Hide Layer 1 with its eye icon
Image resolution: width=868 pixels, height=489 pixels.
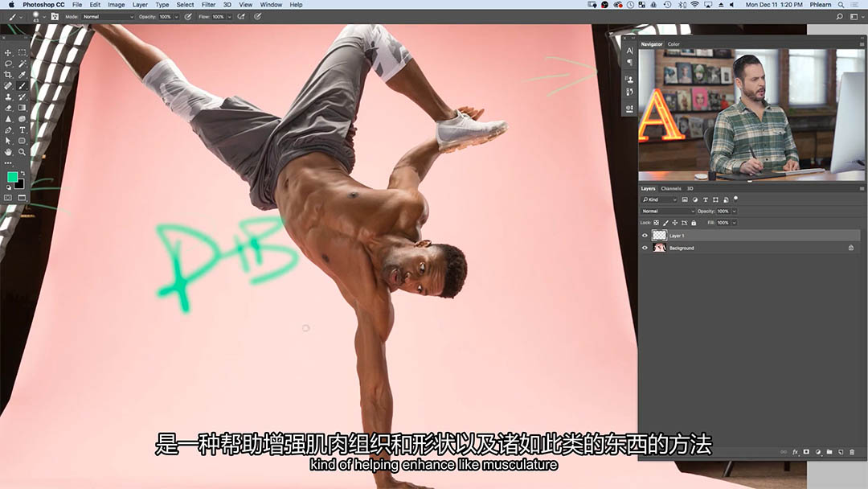pos(645,236)
